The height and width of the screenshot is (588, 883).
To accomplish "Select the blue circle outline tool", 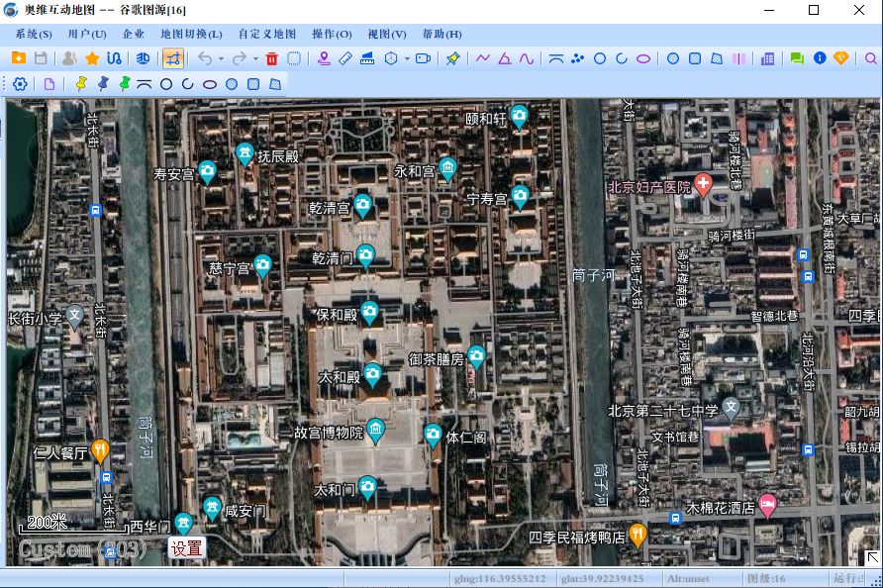I will (x=600, y=58).
